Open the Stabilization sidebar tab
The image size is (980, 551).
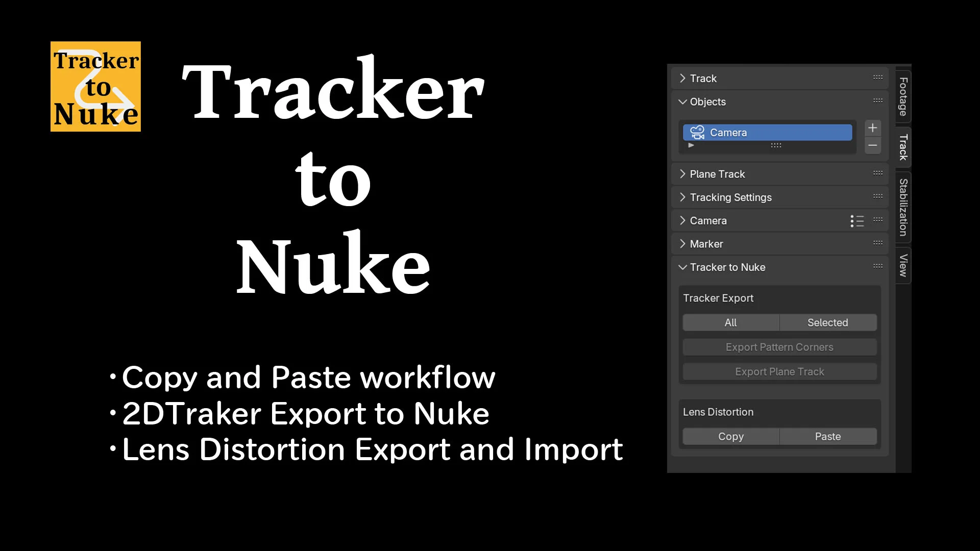click(x=903, y=207)
